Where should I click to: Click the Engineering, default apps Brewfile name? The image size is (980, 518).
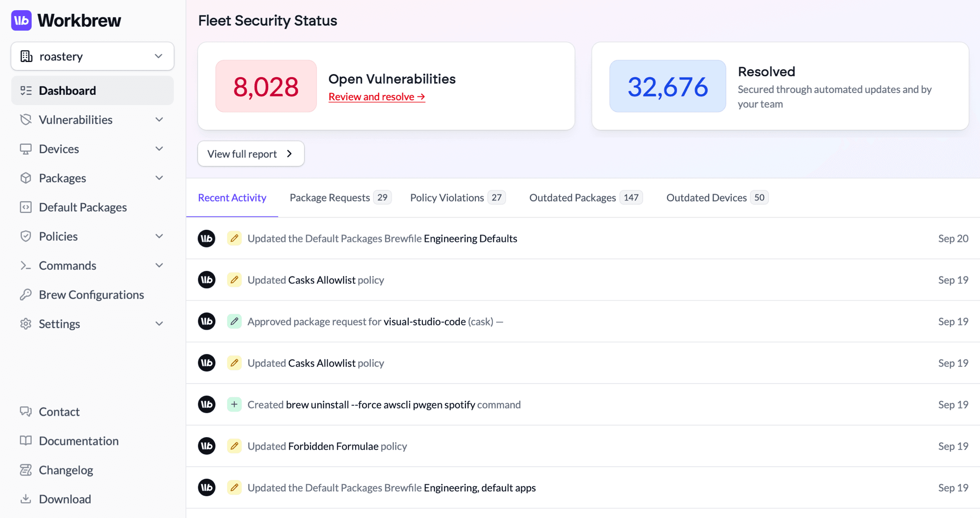point(480,488)
